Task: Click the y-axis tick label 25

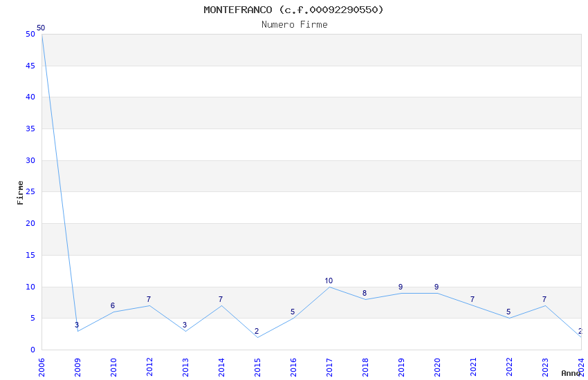Action: (x=30, y=191)
